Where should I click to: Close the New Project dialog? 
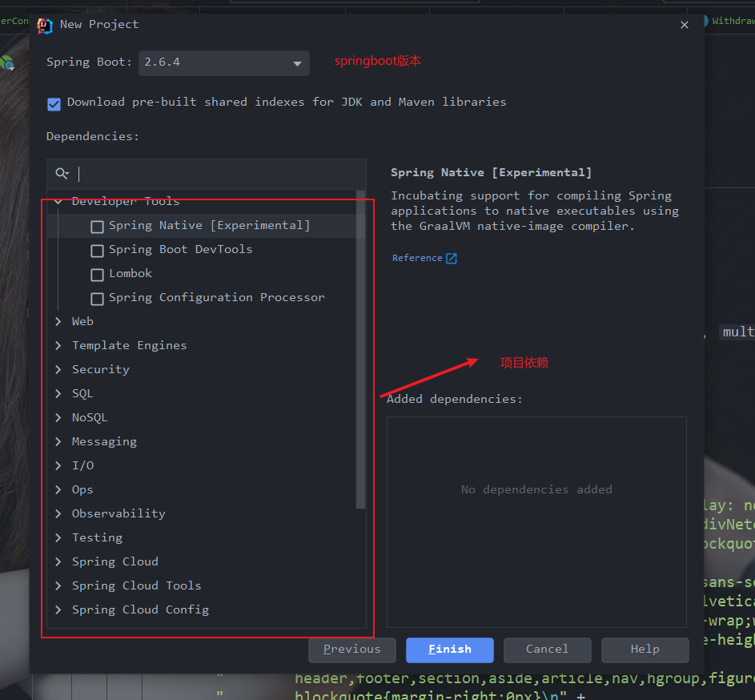pyautogui.click(x=685, y=25)
